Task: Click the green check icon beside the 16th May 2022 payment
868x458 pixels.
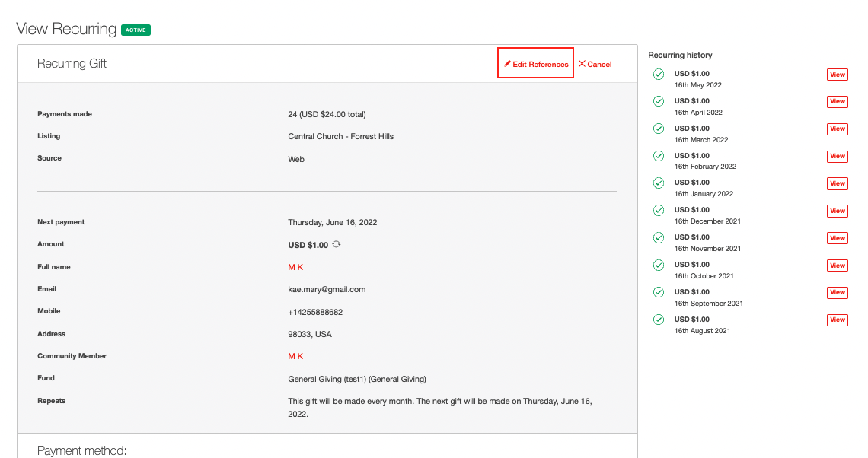Action: click(658, 74)
